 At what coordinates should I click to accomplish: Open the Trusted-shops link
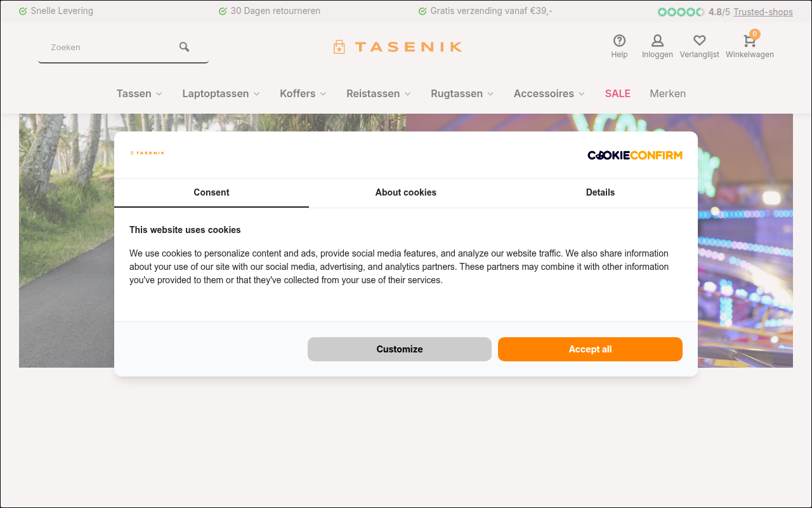763,12
